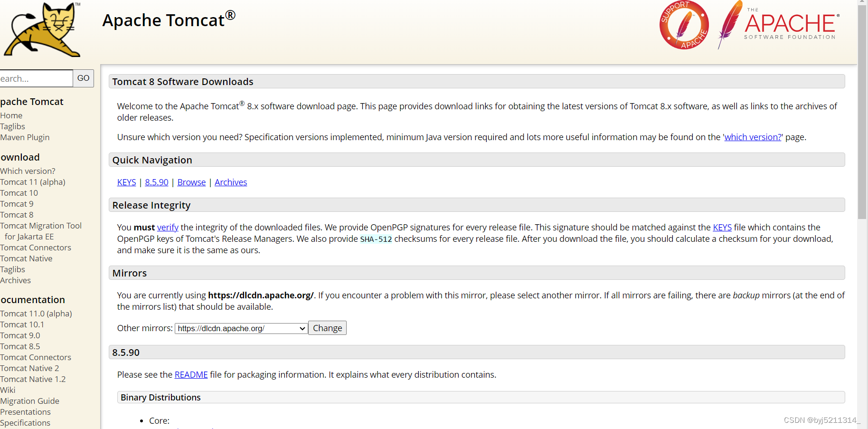Click the https://dlcdn.apache.org/ bold mirror text
The width and height of the screenshot is (868, 429).
[261, 296]
